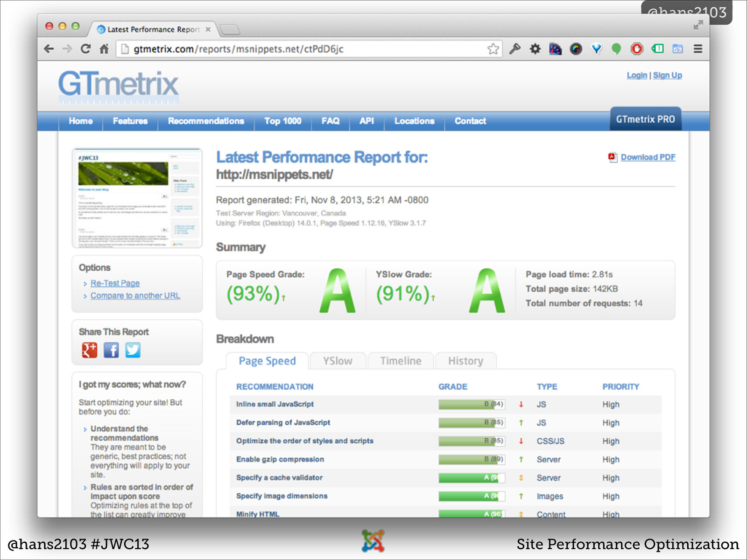
Task: Open the browser home page icon
Action: click(104, 49)
